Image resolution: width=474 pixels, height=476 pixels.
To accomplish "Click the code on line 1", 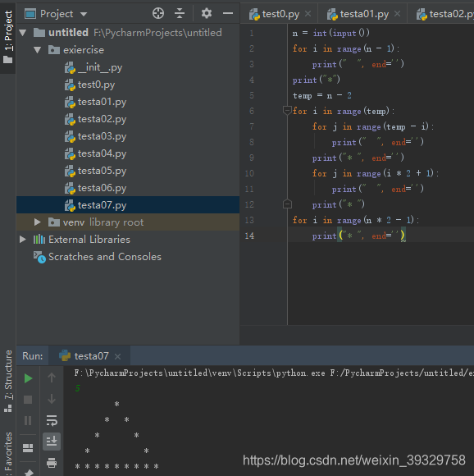I will 330,33.
